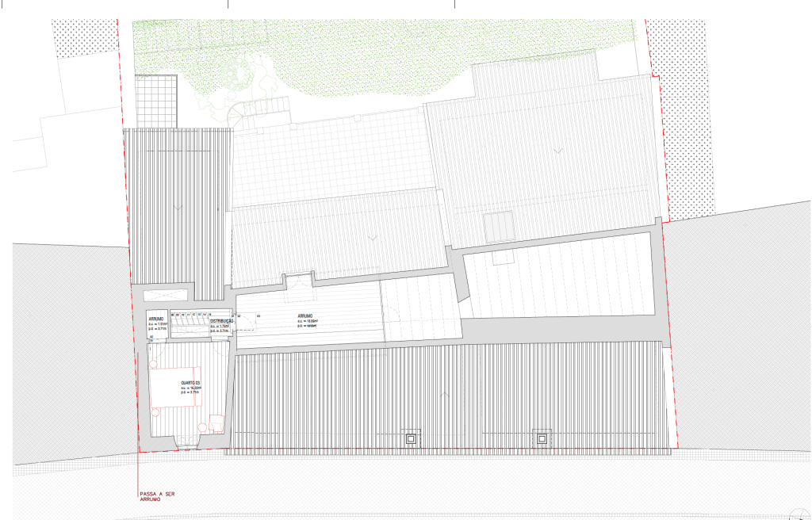Click the skylight rectangle on the upper right roof
Viewport: 812px width, 520px height.
click(x=498, y=227)
